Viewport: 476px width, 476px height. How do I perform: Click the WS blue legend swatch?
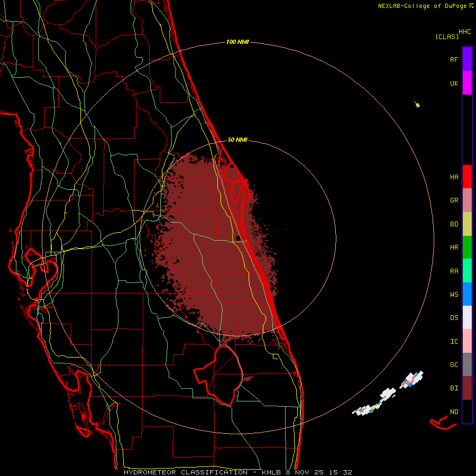[x=467, y=294]
